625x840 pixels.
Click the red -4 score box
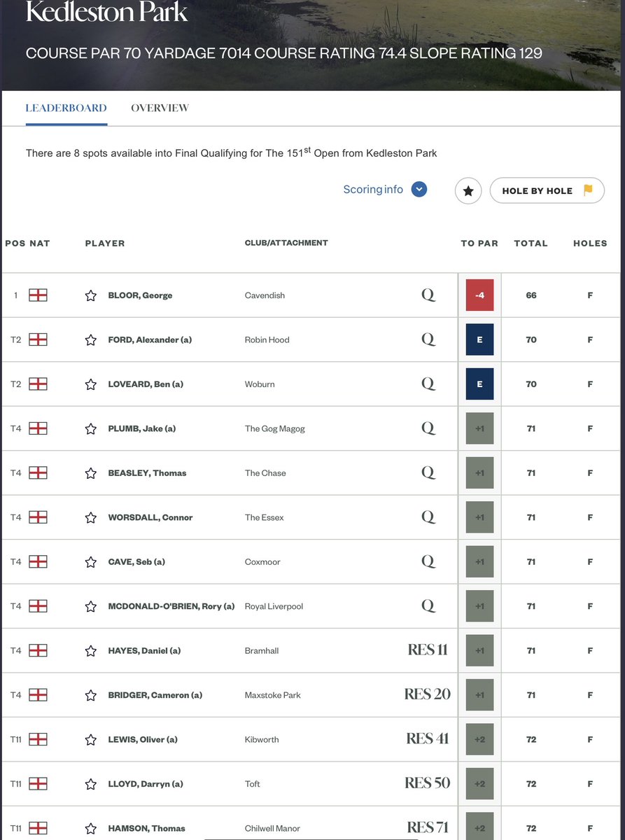tap(479, 295)
